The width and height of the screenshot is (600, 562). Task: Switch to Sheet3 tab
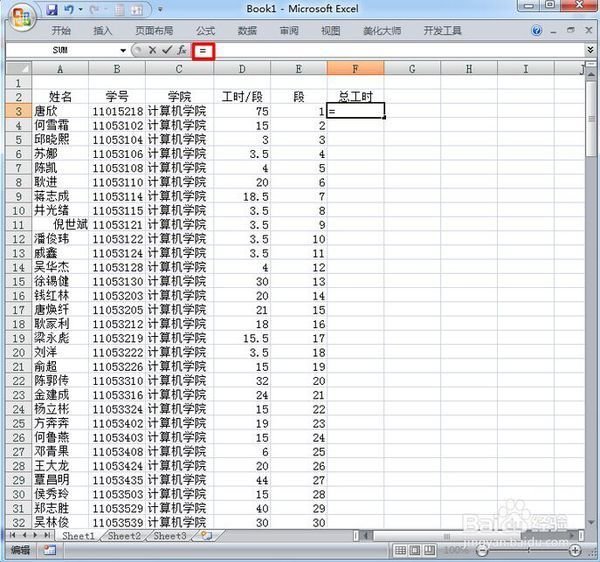point(170,536)
